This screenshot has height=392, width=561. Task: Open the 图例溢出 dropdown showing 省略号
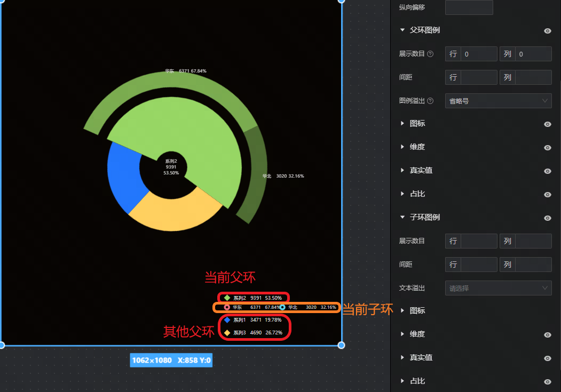(x=498, y=101)
